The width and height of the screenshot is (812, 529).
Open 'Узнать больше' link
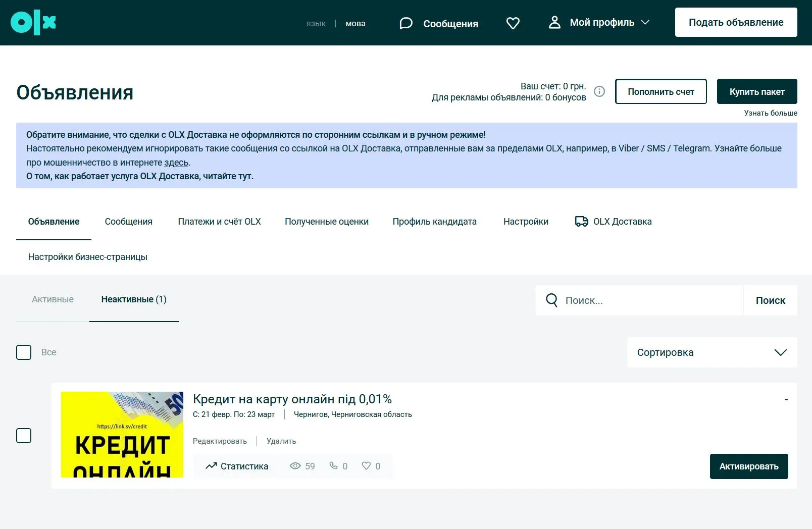771,113
